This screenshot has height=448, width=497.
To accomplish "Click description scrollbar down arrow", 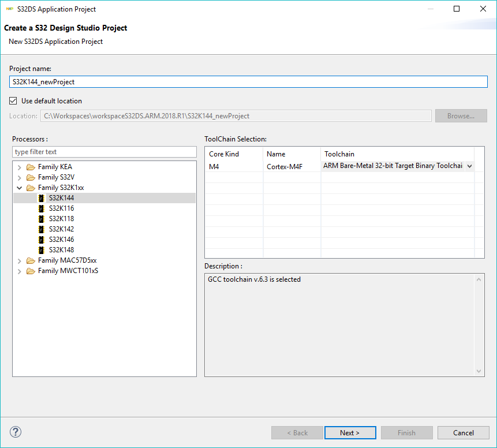I will [479, 371].
